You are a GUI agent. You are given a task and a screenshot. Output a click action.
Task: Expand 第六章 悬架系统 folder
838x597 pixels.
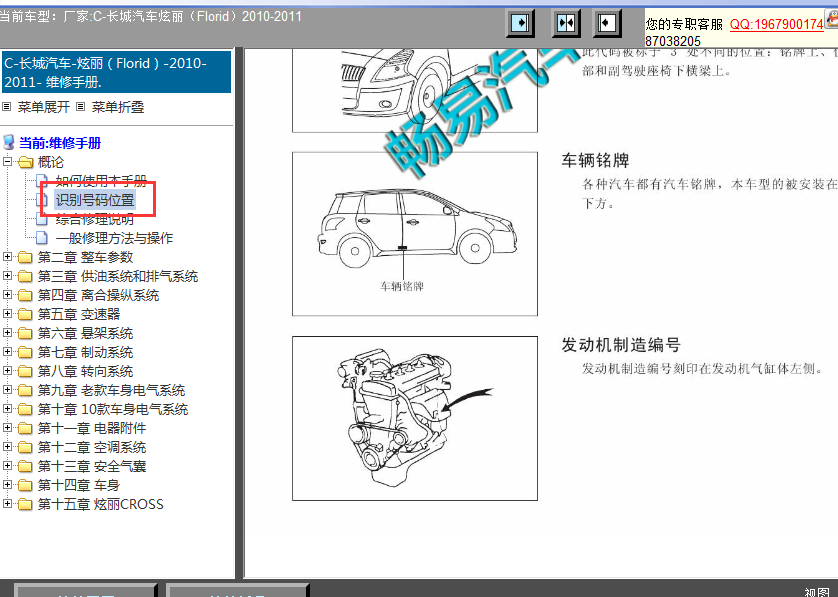tap(7, 332)
